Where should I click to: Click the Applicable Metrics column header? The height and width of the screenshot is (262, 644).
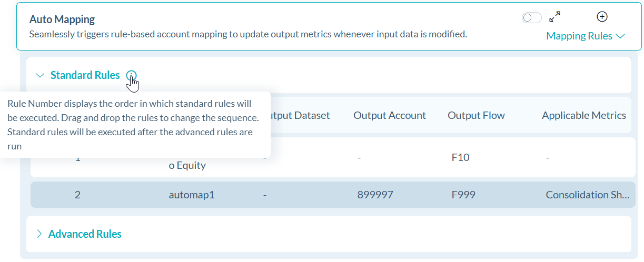pos(583,115)
